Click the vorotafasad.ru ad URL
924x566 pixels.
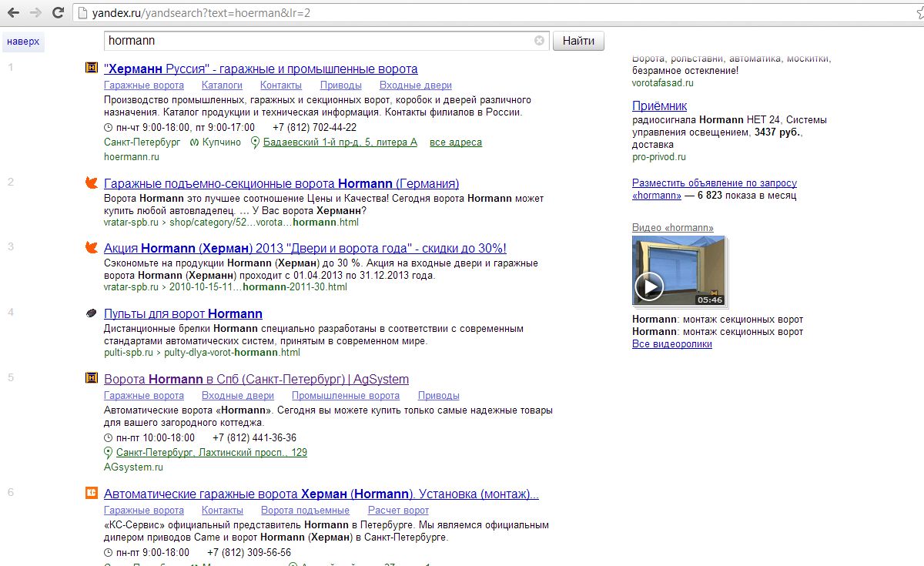[x=663, y=83]
